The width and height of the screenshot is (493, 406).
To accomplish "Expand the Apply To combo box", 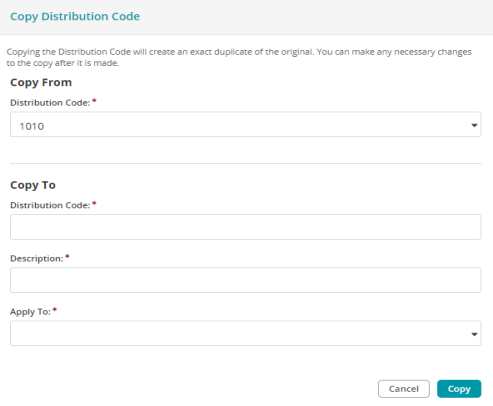I will tap(245, 333).
